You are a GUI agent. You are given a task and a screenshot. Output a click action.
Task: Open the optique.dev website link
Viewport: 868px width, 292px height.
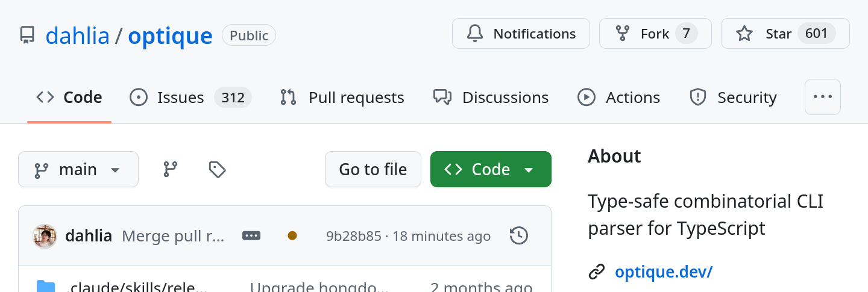click(x=663, y=272)
